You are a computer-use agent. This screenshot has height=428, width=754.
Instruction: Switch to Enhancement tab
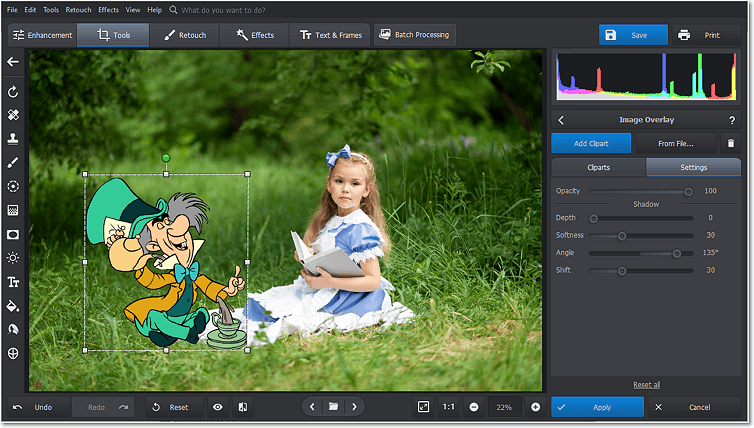tap(42, 35)
